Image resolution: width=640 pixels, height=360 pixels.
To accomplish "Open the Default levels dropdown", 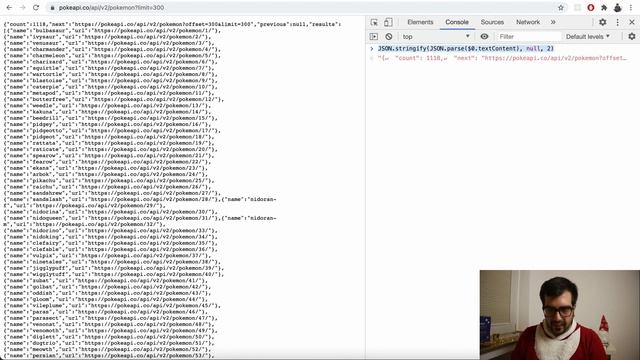I will pyautogui.click(x=588, y=37).
